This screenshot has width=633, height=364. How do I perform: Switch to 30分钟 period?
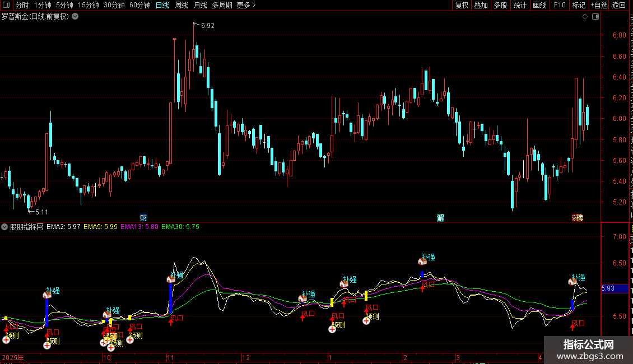click(x=114, y=5)
